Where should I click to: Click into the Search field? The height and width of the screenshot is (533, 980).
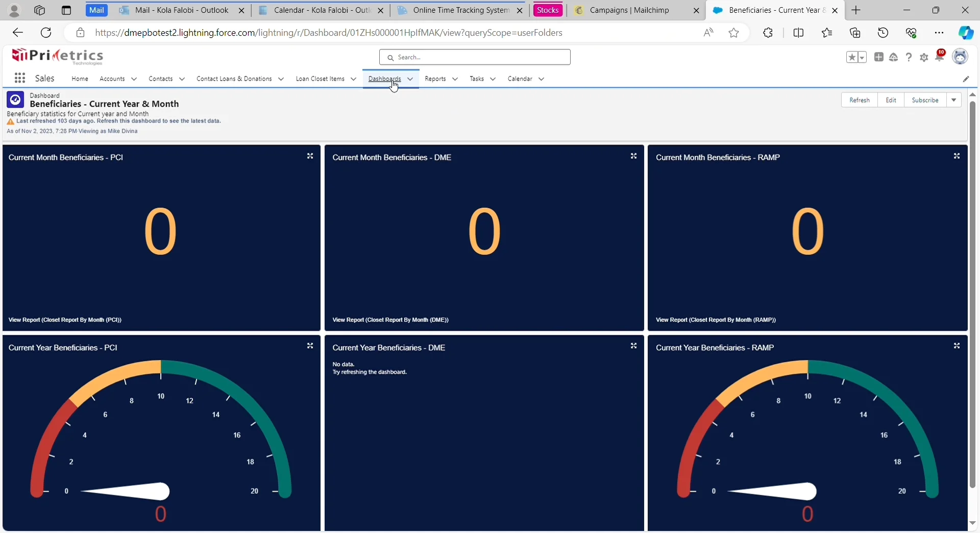(x=474, y=57)
